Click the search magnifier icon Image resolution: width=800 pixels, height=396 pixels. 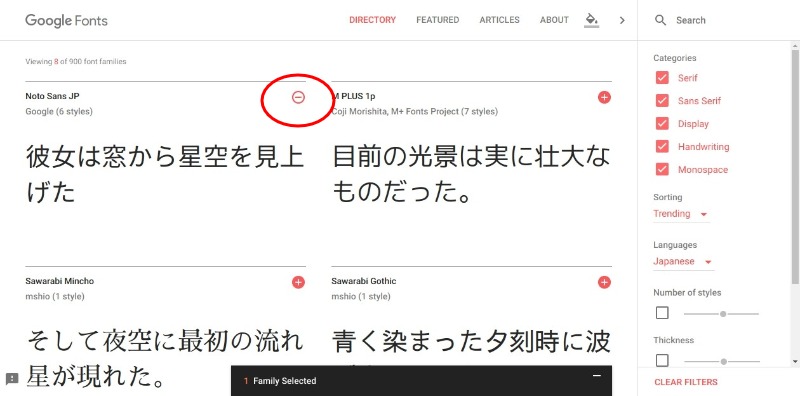click(660, 20)
